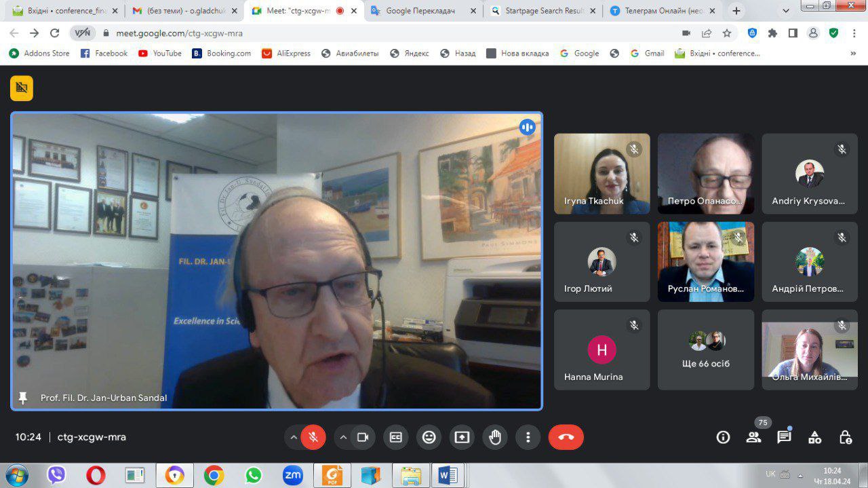The width and height of the screenshot is (868, 488).
Task: Open meeting details info icon
Action: tap(723, 437)
